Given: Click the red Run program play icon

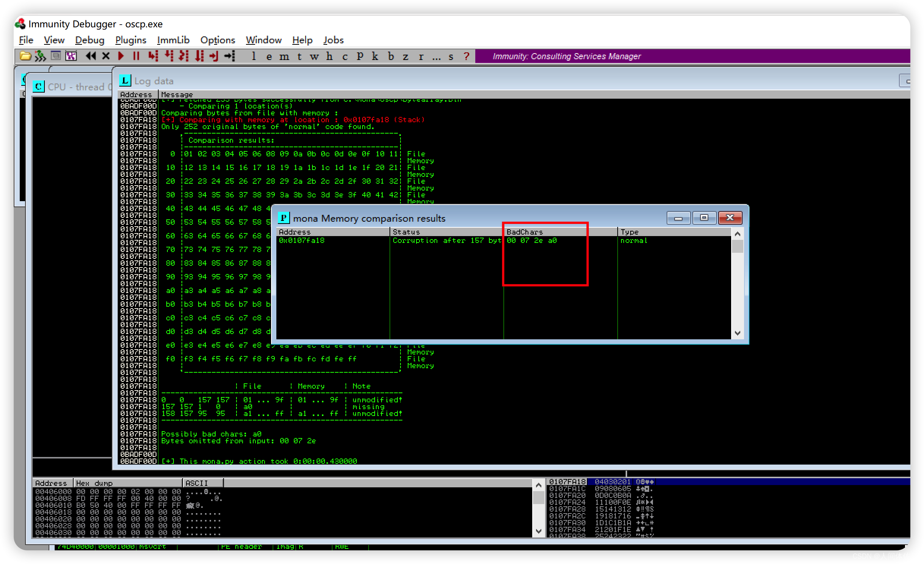Looking at the screenshot, I should (121, 56).
